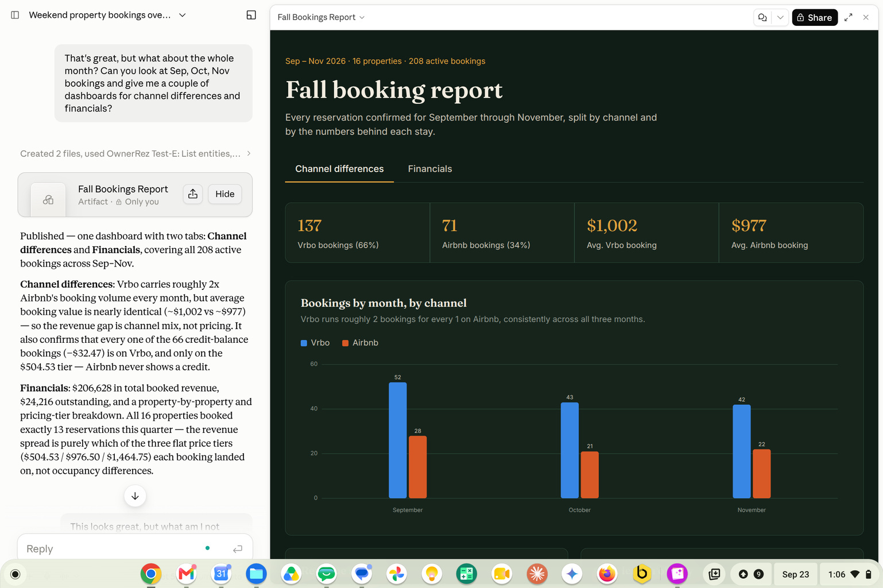The image size is (883, 588).
Task: Open the purple sparkle app from shelf
Action: pyautogui.click(x=677, y=574)
